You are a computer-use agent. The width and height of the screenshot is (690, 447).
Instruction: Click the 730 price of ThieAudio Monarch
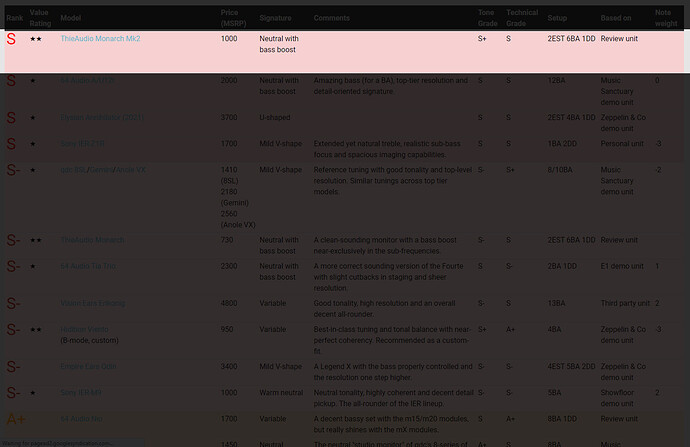(x=227, y=240)
